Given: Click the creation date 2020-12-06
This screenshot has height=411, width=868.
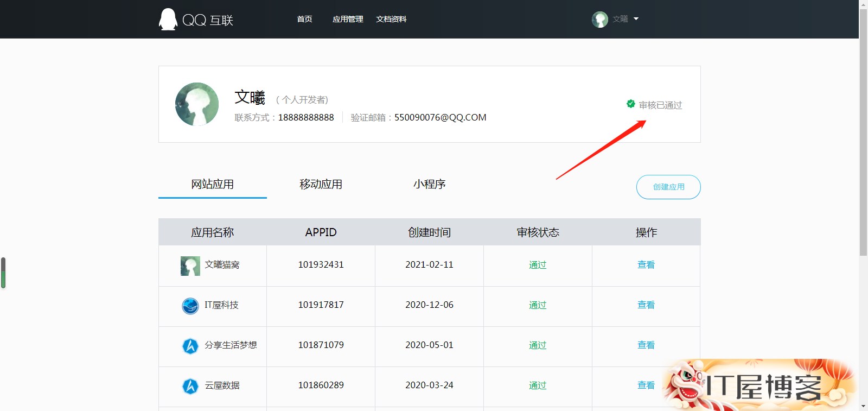Looking at the screenshot, I should (429, 305).
